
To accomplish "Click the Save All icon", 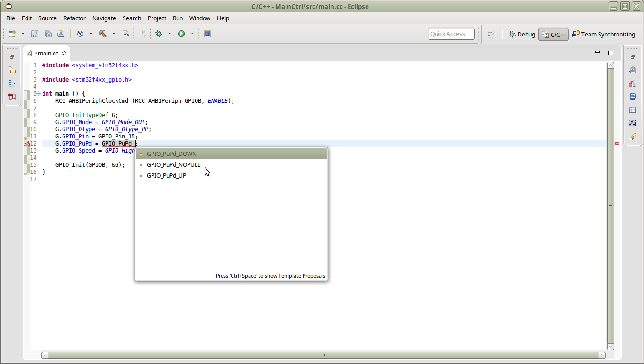I will click(48, 34).
